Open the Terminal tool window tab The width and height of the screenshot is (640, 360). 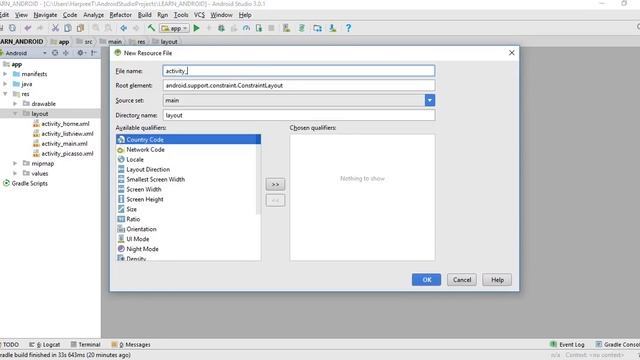pyautogui.click(x=85, y=344)
